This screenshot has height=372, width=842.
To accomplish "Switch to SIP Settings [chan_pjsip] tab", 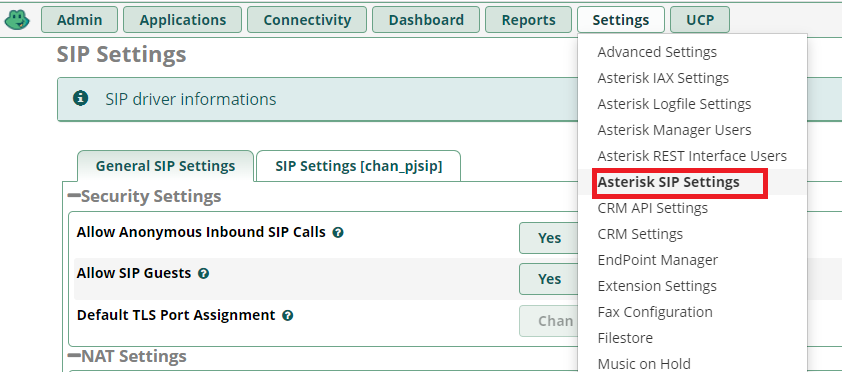I will pos(359,166).
